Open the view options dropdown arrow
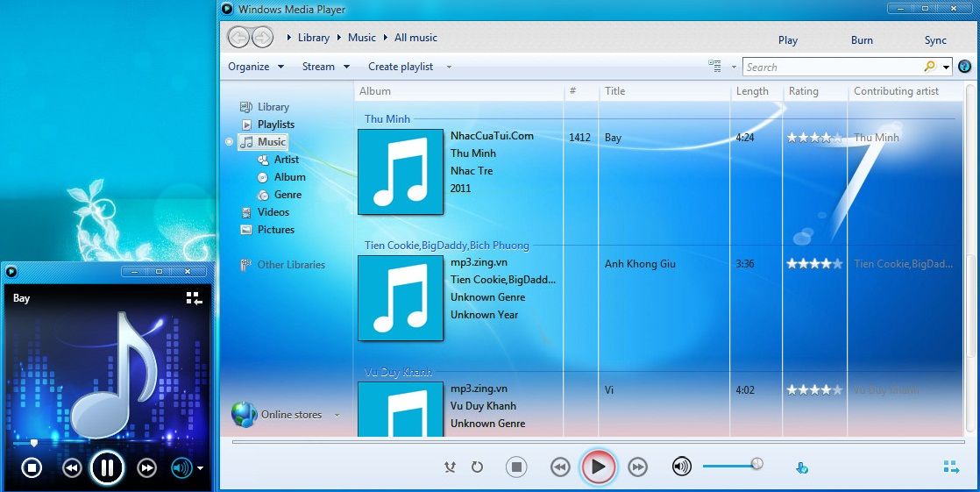The height and width of the screenshot is (492, 980). 734,67
